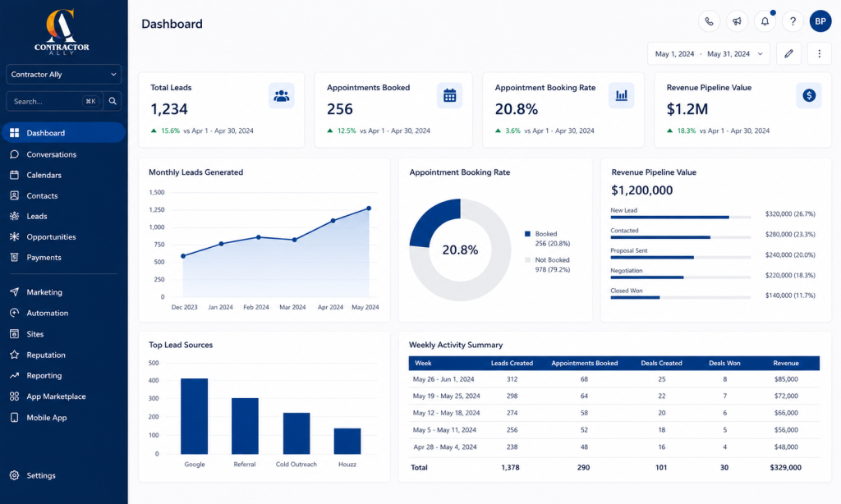Image resolution: width=841 pixels, height=504 pixels.
Task: Open the BP user avatar menu
Action: (x=820, y=21)
